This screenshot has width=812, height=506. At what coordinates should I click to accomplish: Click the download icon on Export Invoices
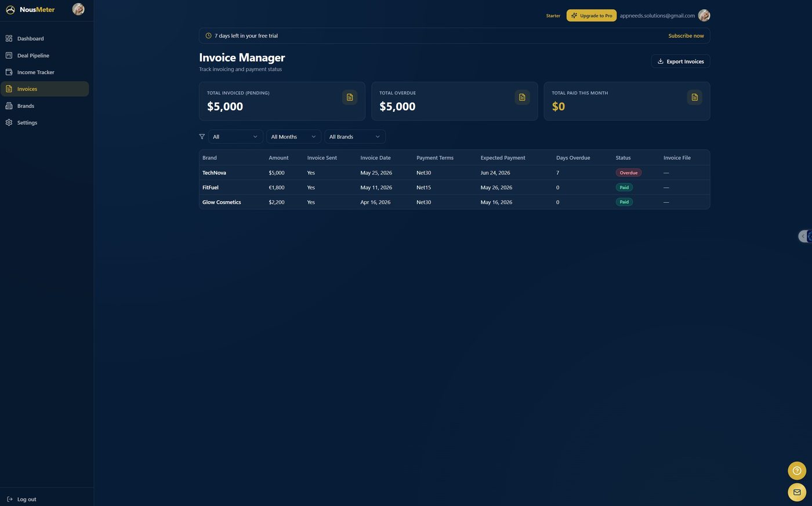[x=660, y=61]
